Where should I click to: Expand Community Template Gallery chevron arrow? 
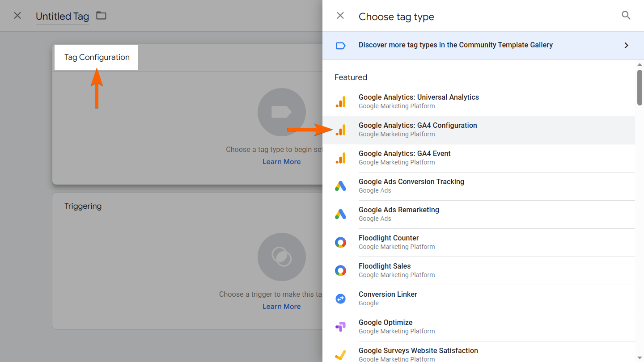point(626,45)
